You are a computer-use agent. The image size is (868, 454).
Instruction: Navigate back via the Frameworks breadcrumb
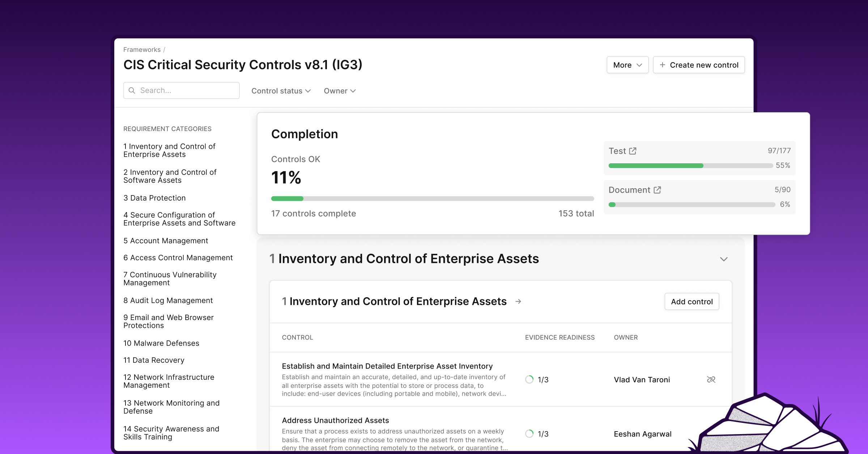(x=142, y=50)
